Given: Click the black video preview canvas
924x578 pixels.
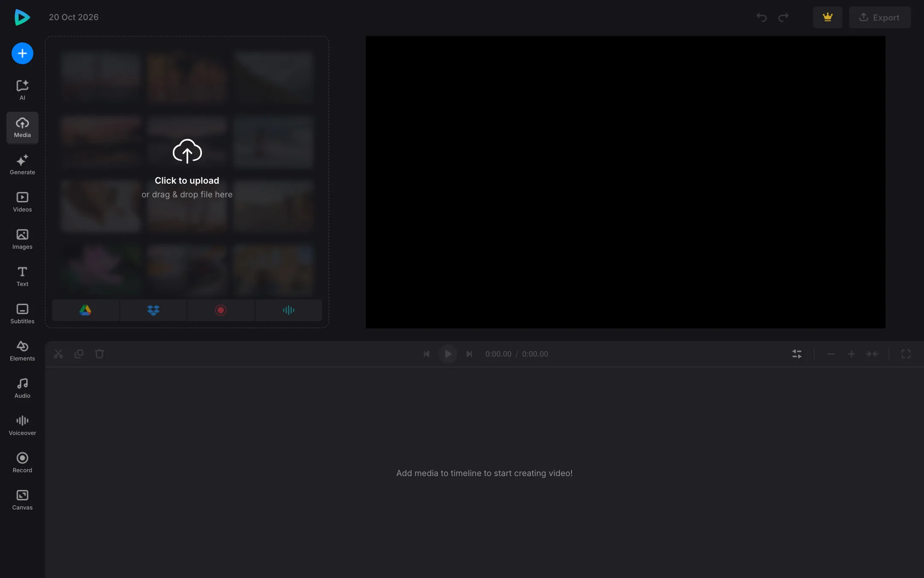Looking at the screenshot, I should click(x=625, y=182).
